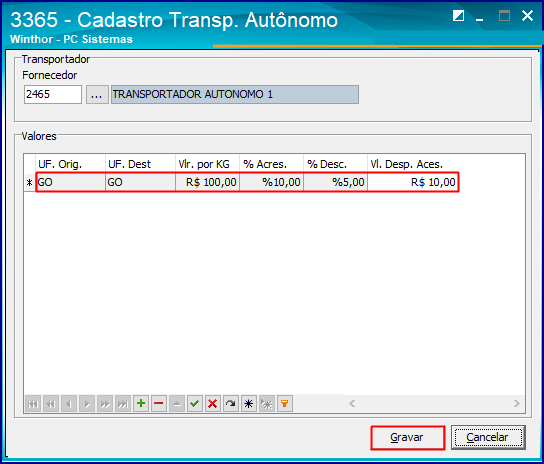Open supplier search with ellipsis button
This screenshot has width=544, height=464.
[x=97, y=94]
